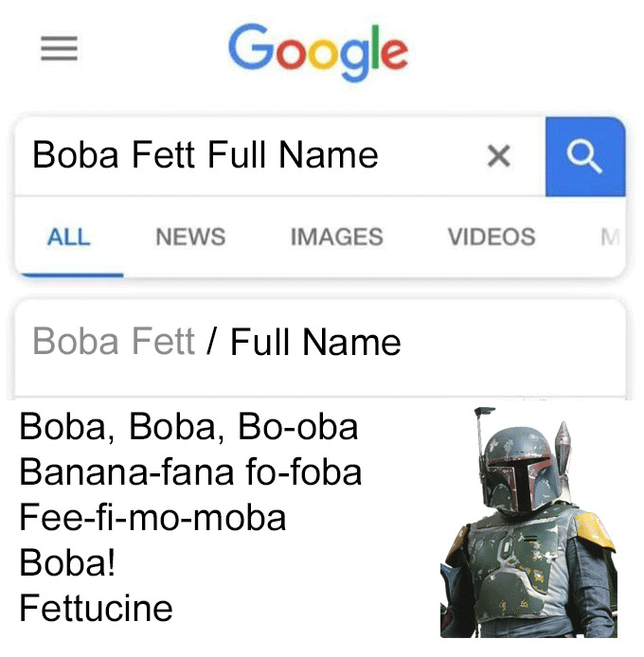644x657 pixels.
Task: Go to the VIDEOS tab
Action: point(492,237)
